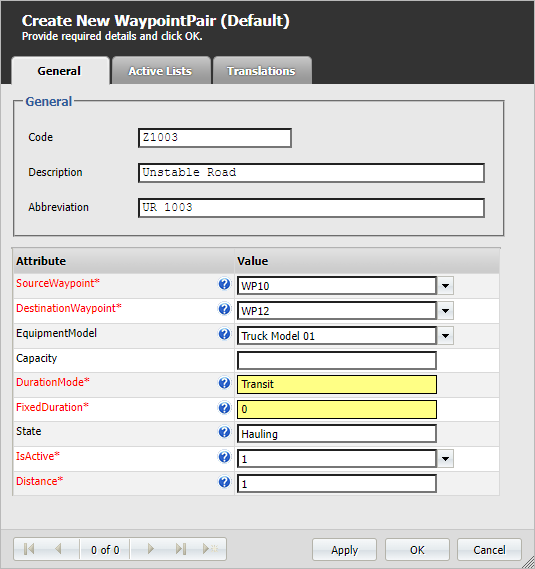Focus the Distance value field
The width and height of the screenshot is (535, 569).
pos(337,484)
